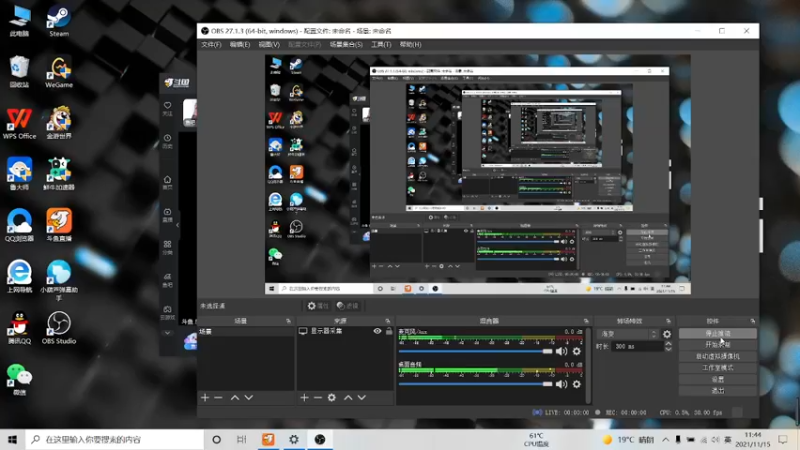Expand more items chevron in Douyu sidebar

coord(167,333)
